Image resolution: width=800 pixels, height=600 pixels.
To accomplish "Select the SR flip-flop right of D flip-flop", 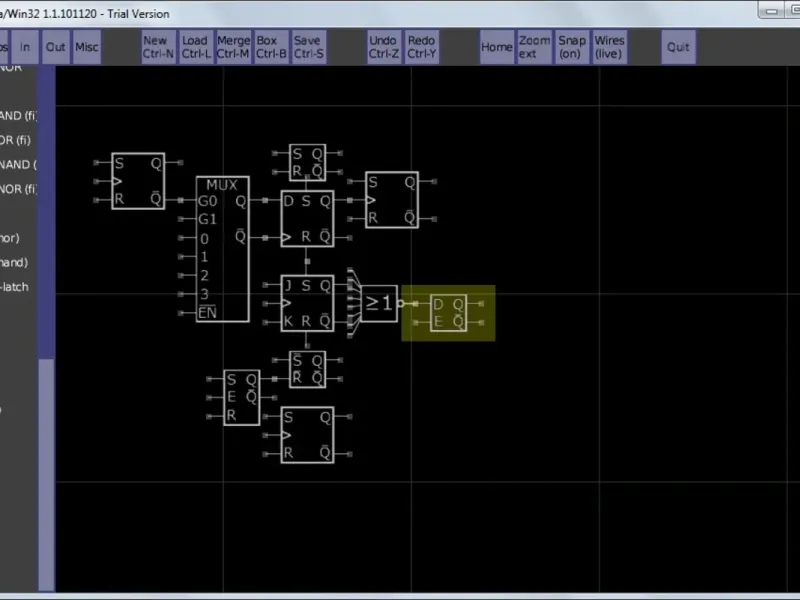I will tap(392, 200).
